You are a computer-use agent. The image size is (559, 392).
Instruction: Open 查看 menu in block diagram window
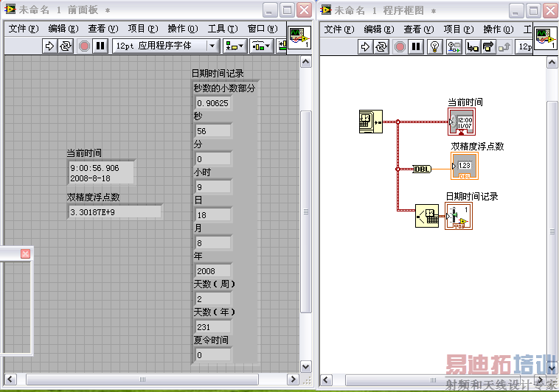click(x=419, y=29)
